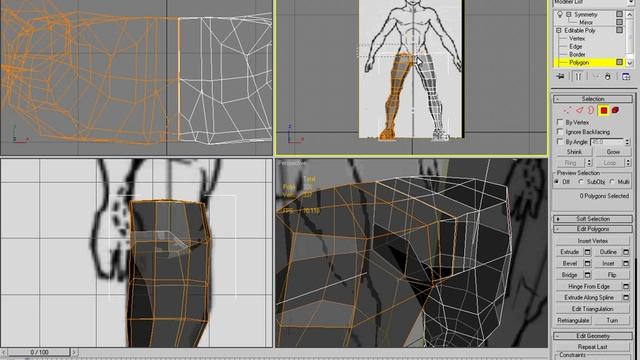Open Inset settings dialog box icon
The width and height of the screenshot is (640, 360).
click(x=626, y=263)
